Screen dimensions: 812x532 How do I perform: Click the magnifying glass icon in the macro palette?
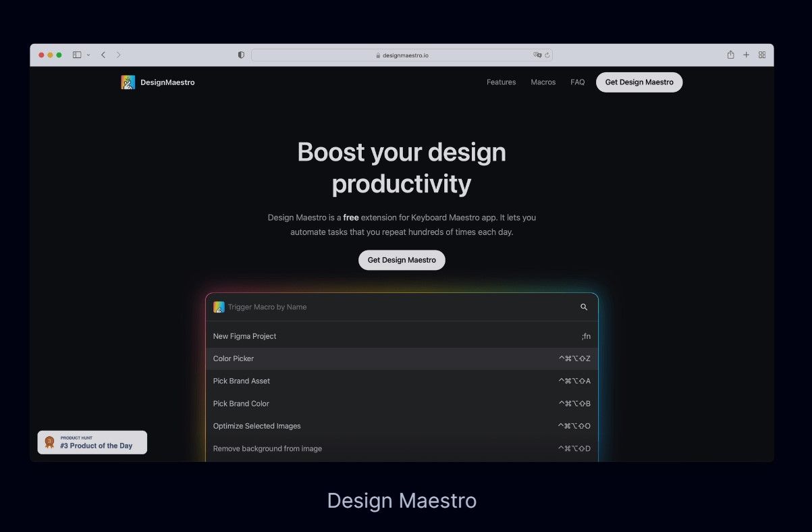click(583, 307)
